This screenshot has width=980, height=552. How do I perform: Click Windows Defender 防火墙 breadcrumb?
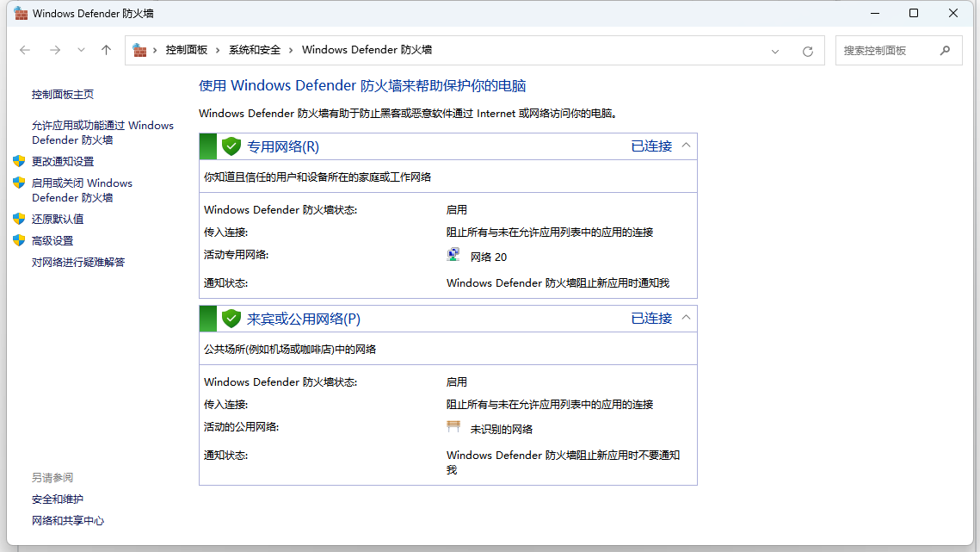tap(367, 50)
